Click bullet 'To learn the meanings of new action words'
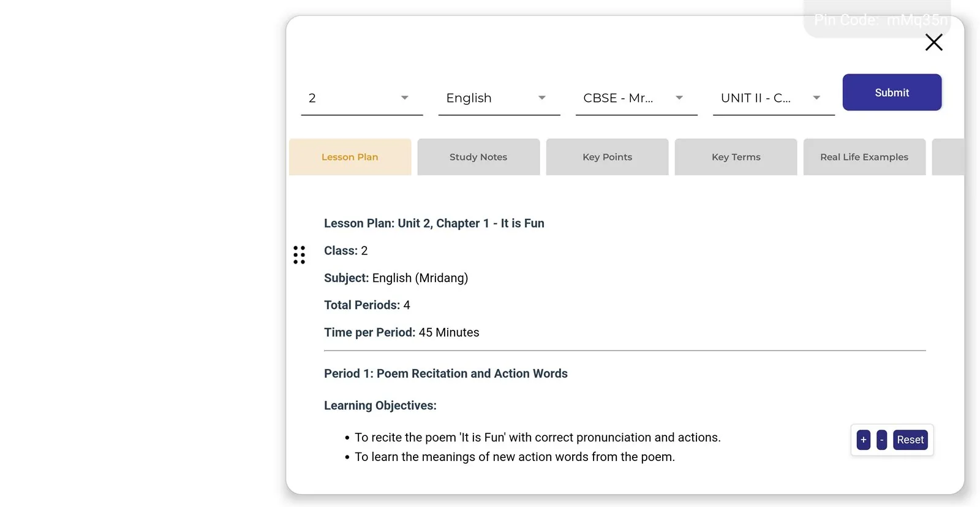 pos(514,457)
